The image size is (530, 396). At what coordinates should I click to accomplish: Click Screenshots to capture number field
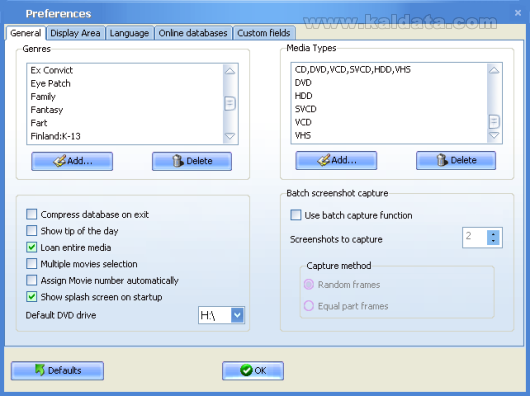[x=475, y=238]
